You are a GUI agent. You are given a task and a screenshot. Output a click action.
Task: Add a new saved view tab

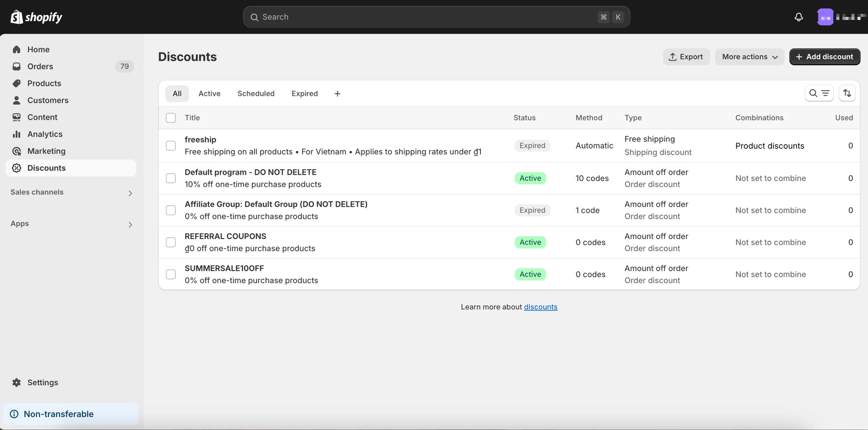click(x=337, y=94)
